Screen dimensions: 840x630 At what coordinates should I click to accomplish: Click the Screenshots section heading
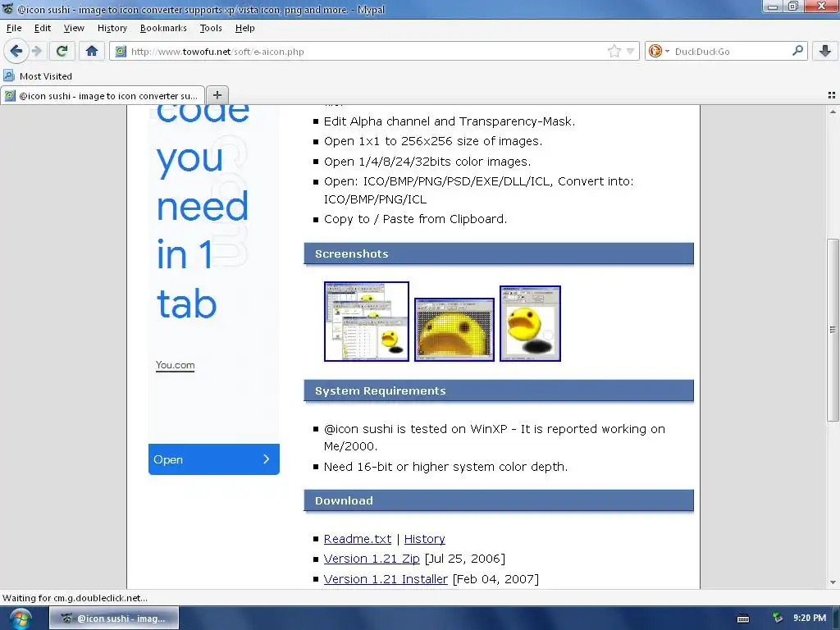pyautogui.click(x=351, y=254)
